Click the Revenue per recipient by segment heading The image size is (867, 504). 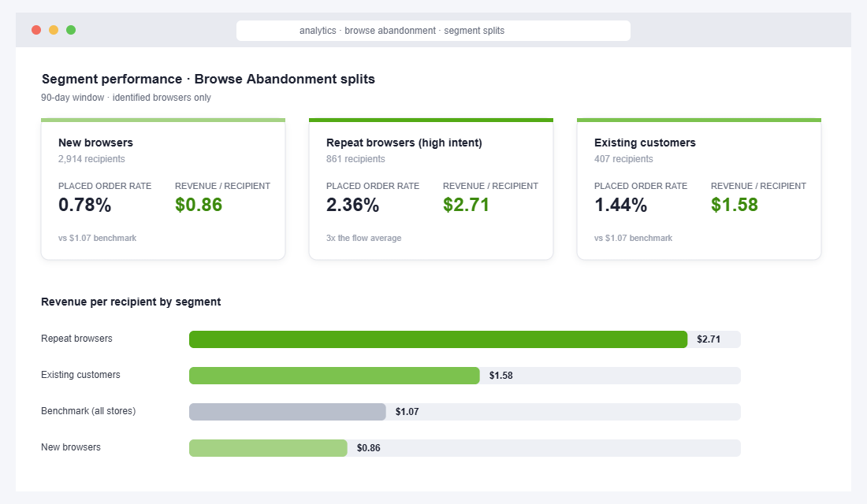coord(131,302)
